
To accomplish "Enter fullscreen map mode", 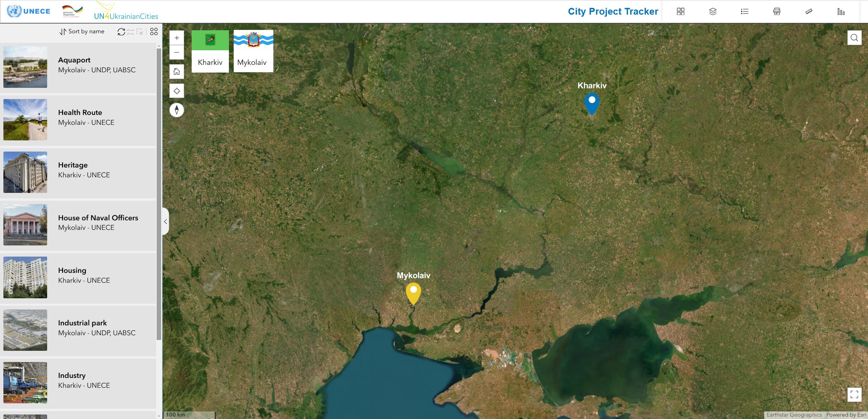I will pos(854,394).
